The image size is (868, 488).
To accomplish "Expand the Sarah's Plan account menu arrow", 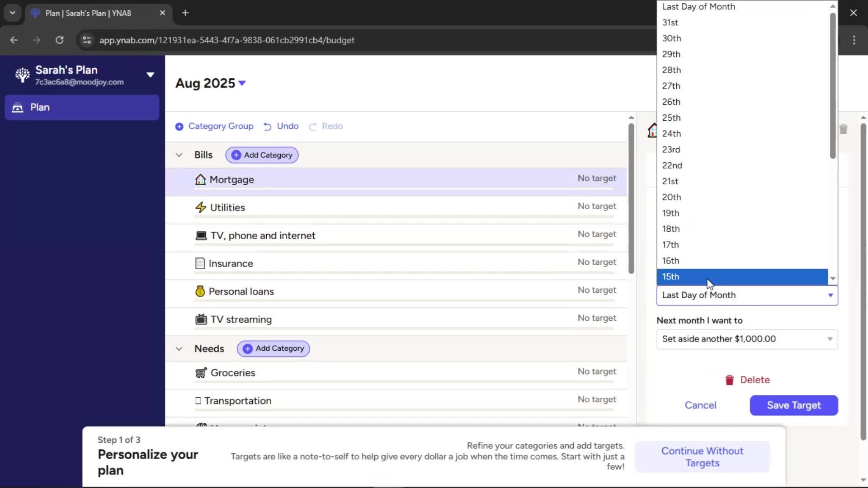I will (151, 75).
